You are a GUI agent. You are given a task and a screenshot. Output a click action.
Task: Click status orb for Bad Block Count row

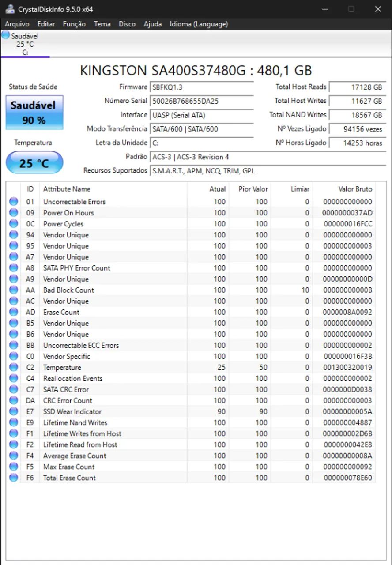[14, 290]
